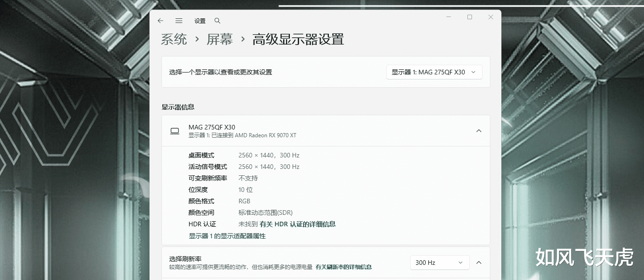This screenshot has width=644, height=280.
Task: Click 选择一个显示器以查看或更改其设置 text
Action: pyautogui.click(x=221, y=72)
